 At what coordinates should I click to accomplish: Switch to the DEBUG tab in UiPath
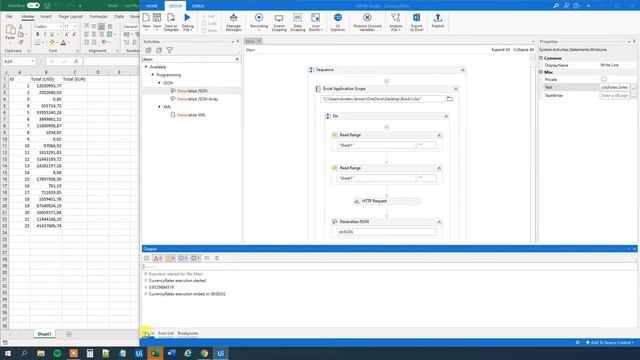198,6
